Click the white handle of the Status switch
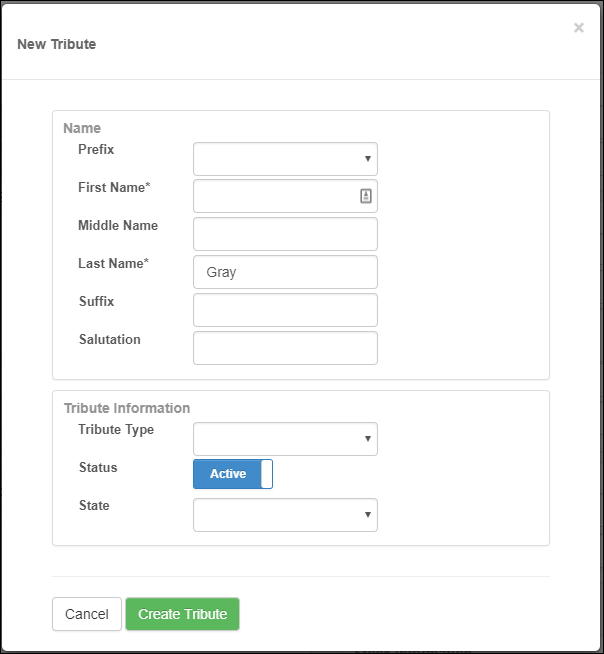 pos(267,474)
